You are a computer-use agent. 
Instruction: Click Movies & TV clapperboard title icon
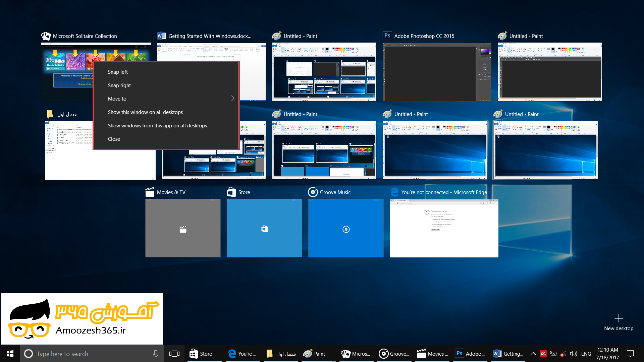pos(150,192)
